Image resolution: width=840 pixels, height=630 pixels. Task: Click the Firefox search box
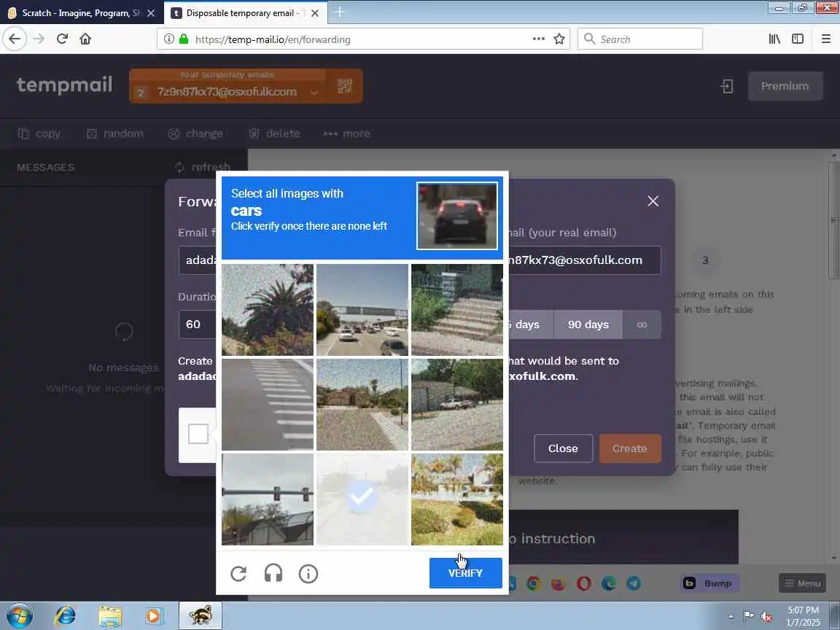(640, 39)
